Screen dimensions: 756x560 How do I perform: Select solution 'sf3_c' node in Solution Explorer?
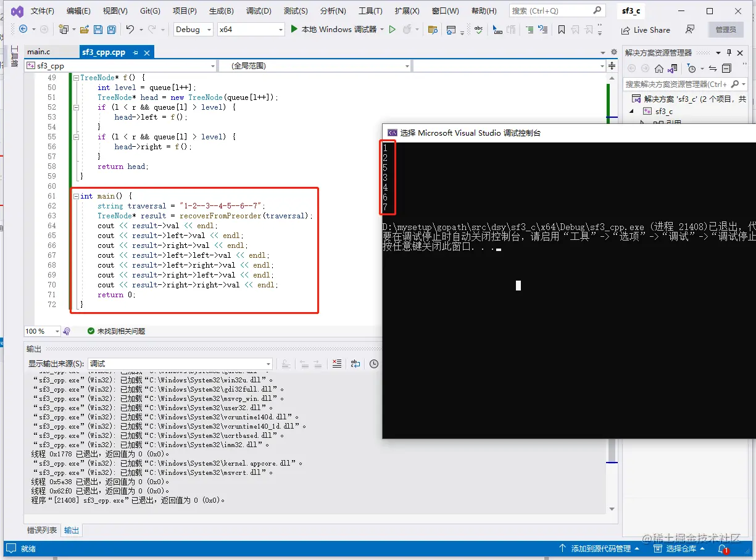pos(688,99)
